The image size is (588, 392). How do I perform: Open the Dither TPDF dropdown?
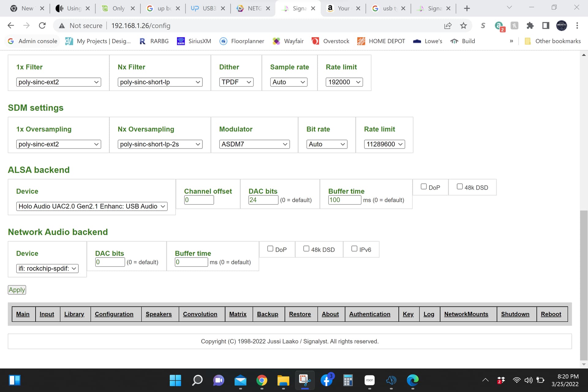236,82
